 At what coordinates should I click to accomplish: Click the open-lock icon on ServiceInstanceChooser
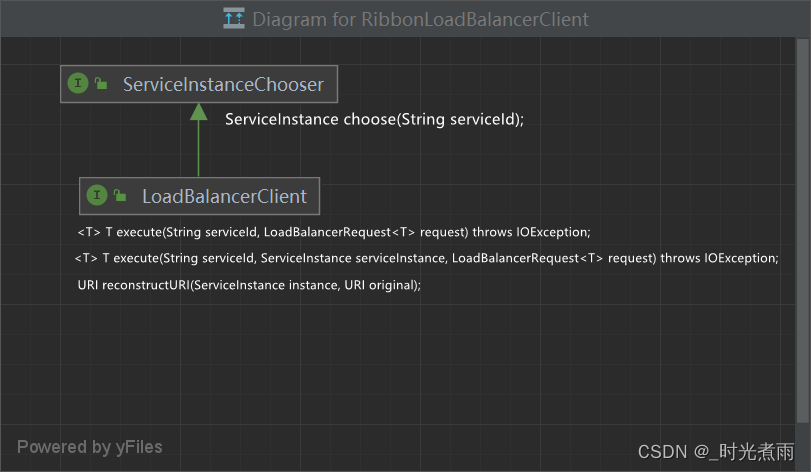coord(101,84)
